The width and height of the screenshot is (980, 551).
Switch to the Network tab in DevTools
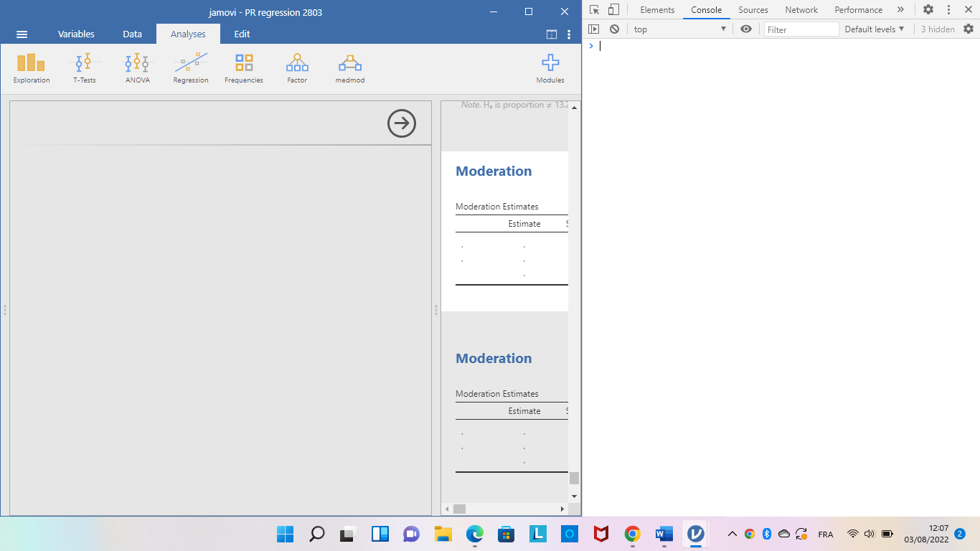(801, 10)
